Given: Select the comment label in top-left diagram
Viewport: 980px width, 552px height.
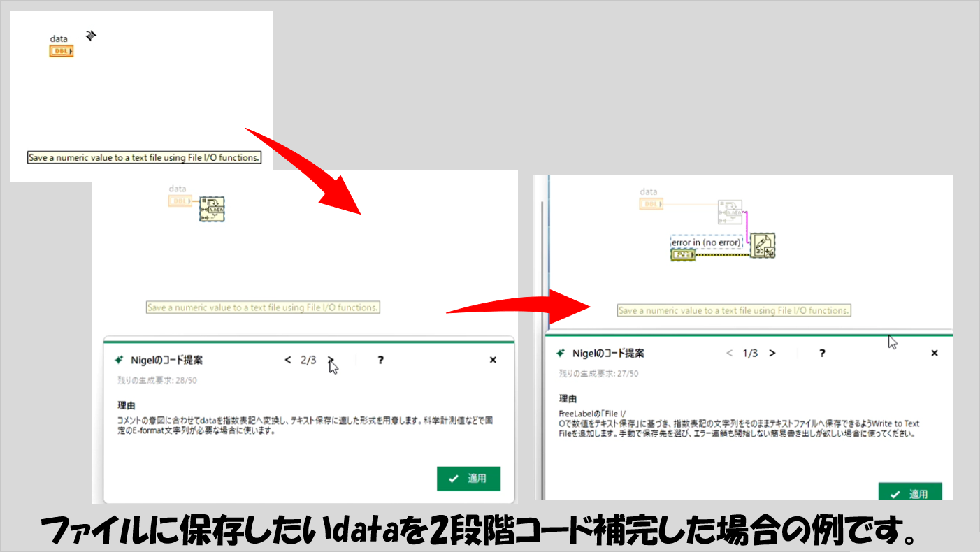Looking at the screenshot, I should 144,158.
